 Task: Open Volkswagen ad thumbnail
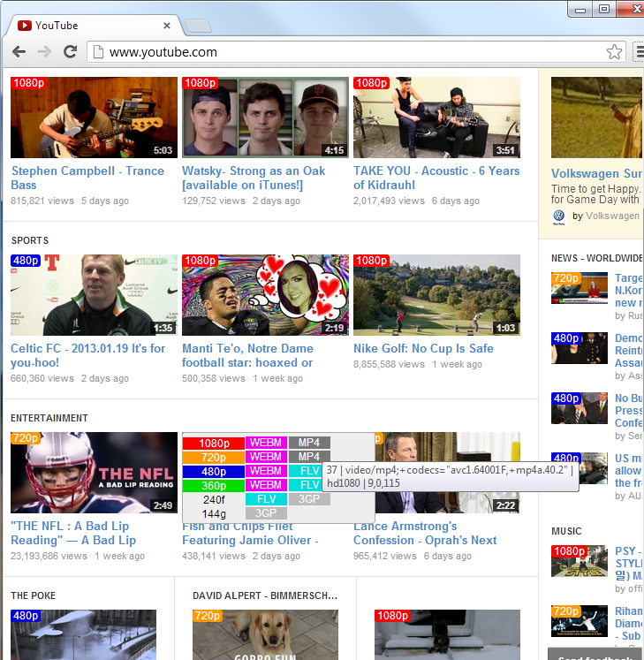click(597, 118)
